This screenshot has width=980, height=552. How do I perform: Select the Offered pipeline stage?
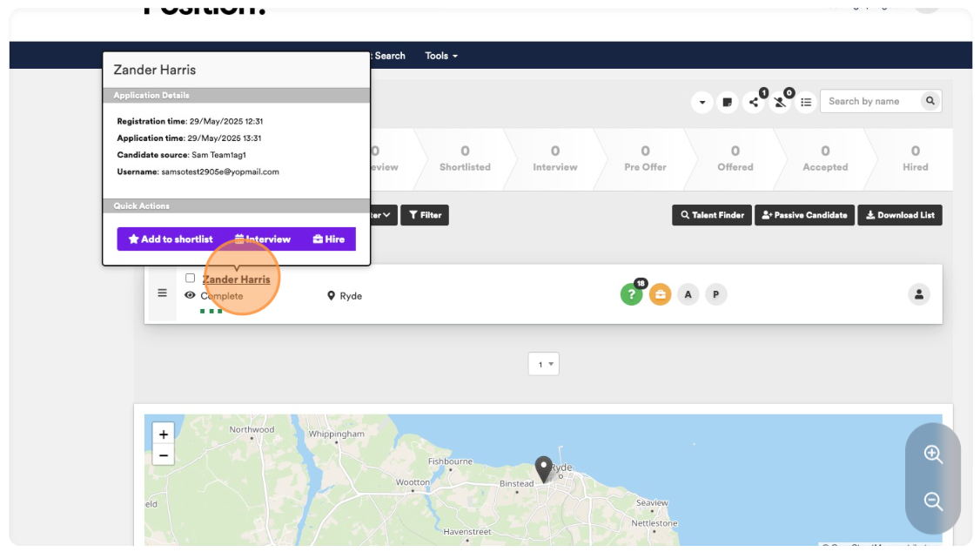(x=735, y=158)
